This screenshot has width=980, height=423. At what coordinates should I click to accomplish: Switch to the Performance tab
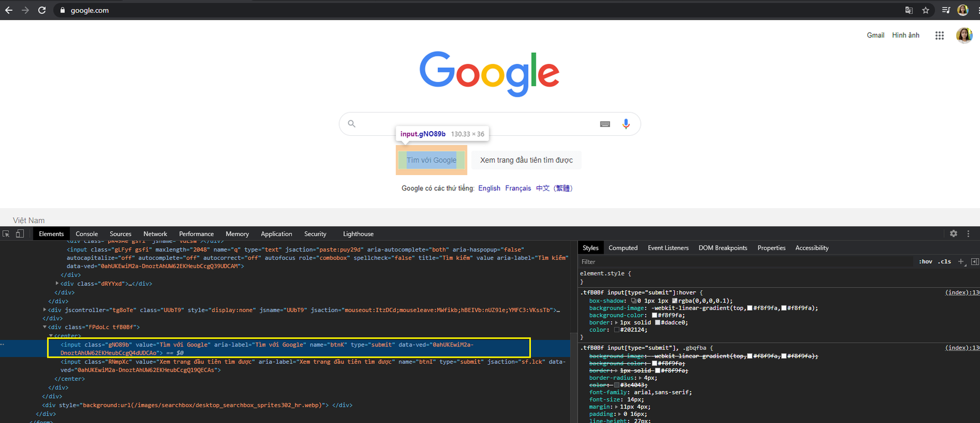point(197,234)
